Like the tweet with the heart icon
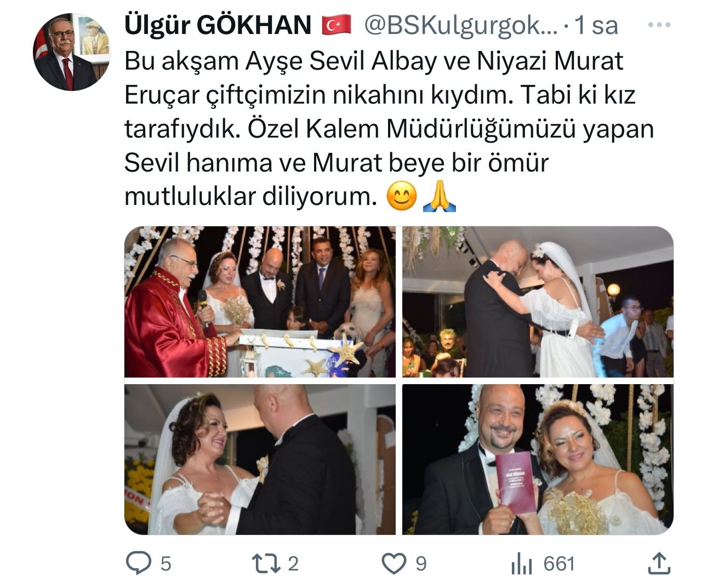The height and width of the screenshot is (588, 707). pyautogui.click(x=394, y=563)
